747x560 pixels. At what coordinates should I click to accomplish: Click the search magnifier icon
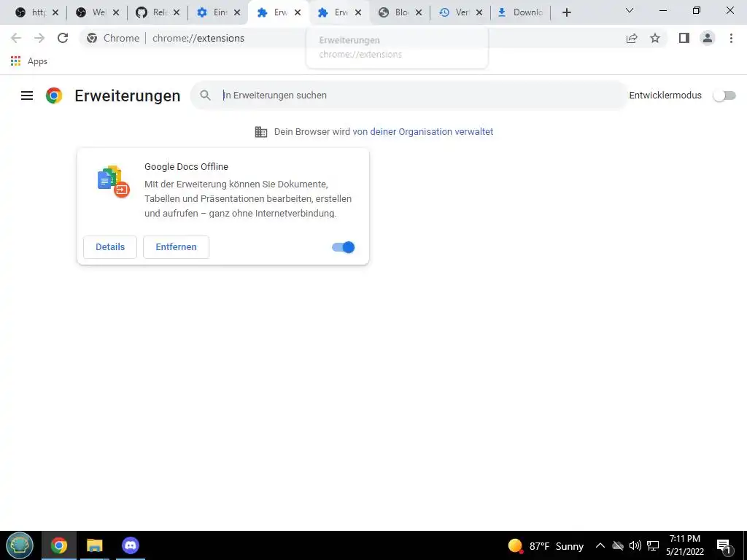[205, 96]
